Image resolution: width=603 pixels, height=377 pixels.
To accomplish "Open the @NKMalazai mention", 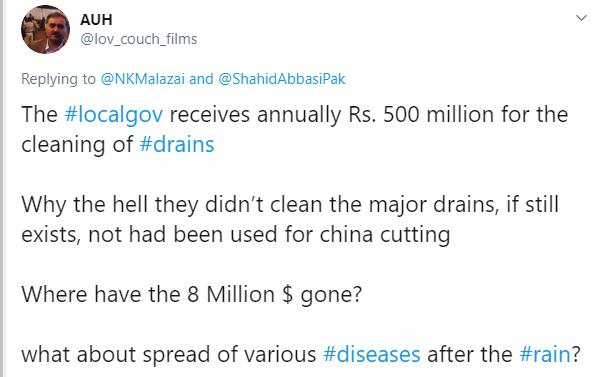I will 143,79.
